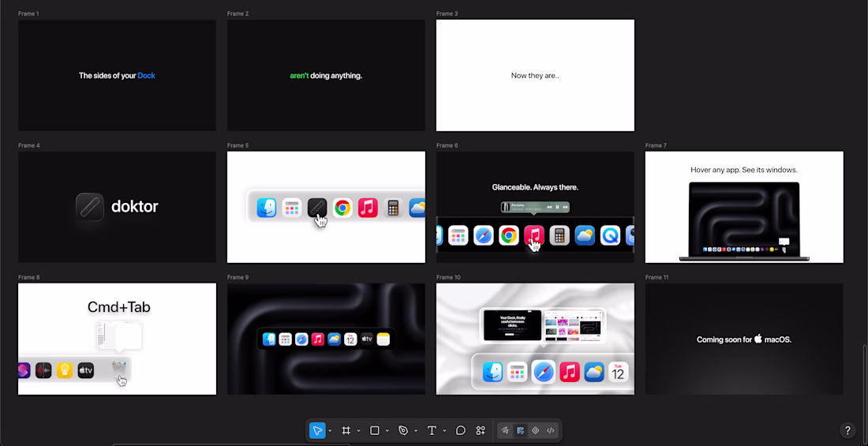Image resolution: width=868 pixels, height=446 pixels.
Task: Open the Actions and components tool
Action: click(x=481, y=430)
